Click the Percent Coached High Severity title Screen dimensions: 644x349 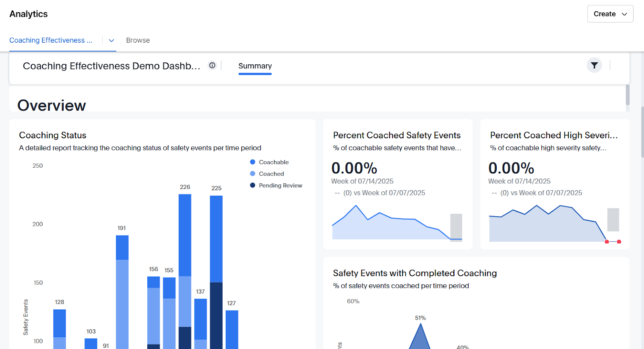(x=553, y=135)
